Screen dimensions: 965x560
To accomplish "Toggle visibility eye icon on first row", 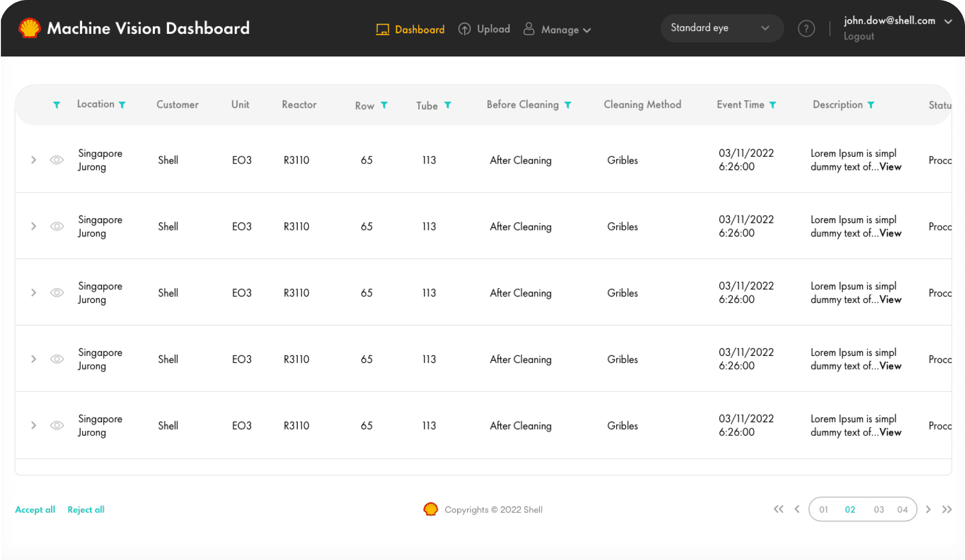I will point(56,160).
